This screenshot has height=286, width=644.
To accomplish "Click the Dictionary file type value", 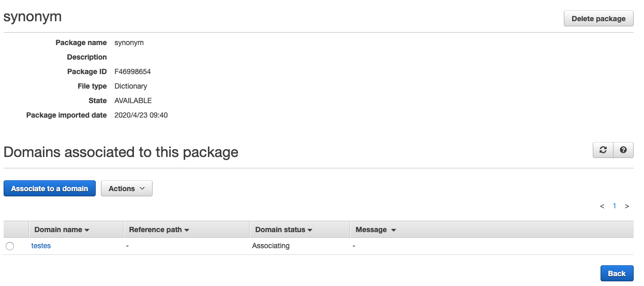I will click(131, 86).
